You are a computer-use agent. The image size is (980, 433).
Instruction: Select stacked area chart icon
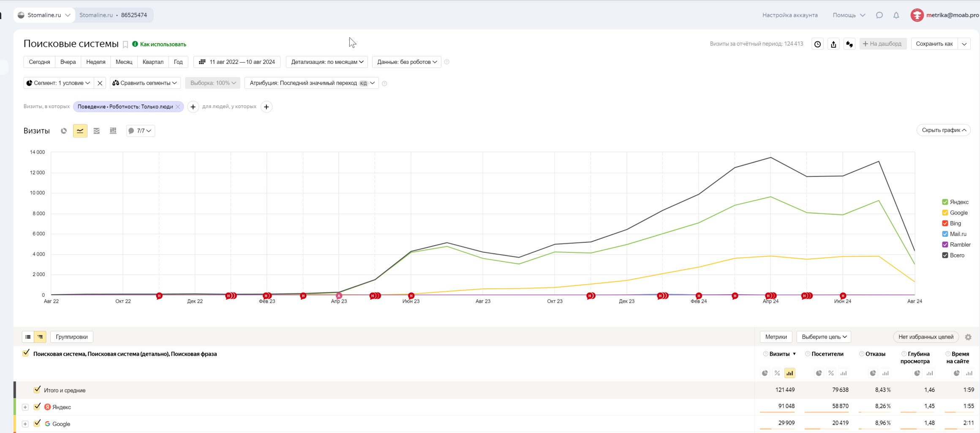97,131
